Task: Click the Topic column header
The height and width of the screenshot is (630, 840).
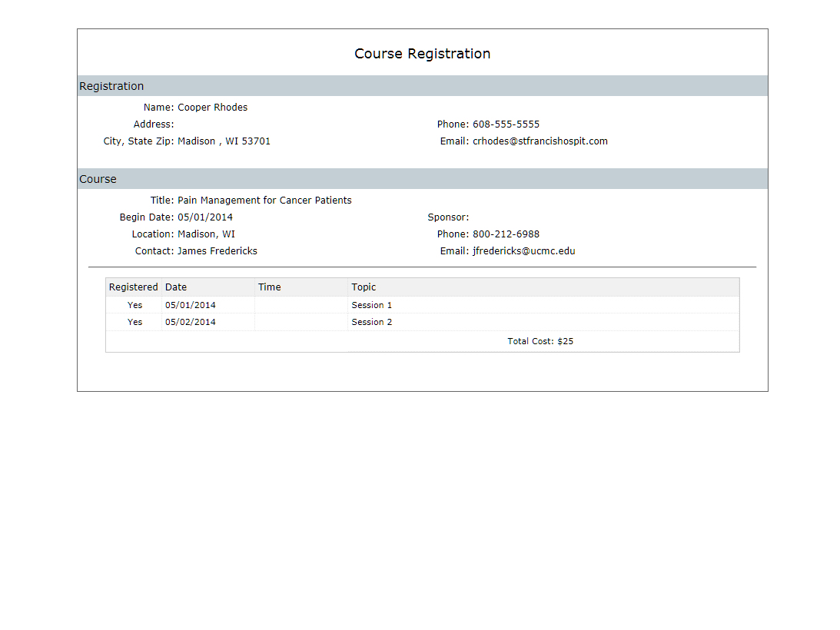Action: pos(364,287)
